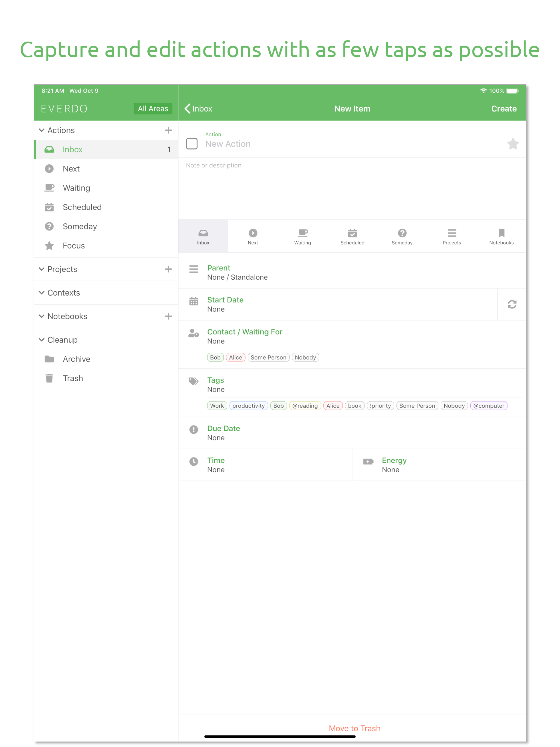Tap Move to Trash
The height and width of the screenshot is (747, 560).
[x=354, y=728]
